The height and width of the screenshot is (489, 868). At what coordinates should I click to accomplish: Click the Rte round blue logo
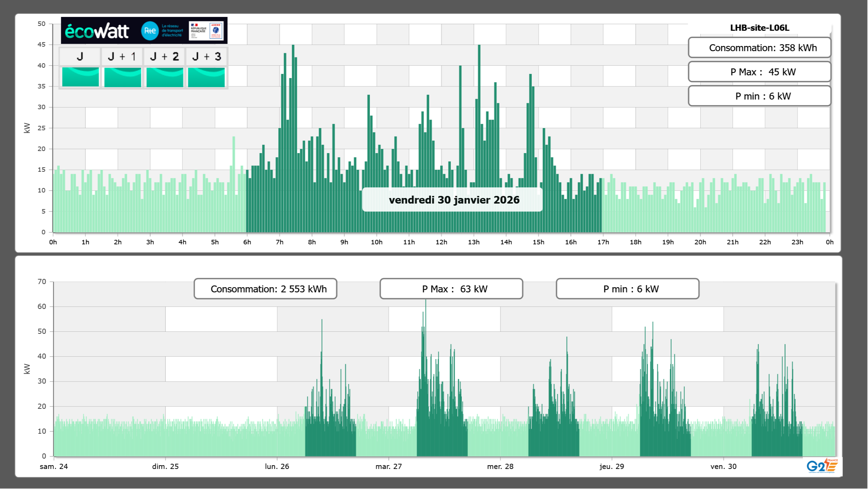click(x=150, y=31)
